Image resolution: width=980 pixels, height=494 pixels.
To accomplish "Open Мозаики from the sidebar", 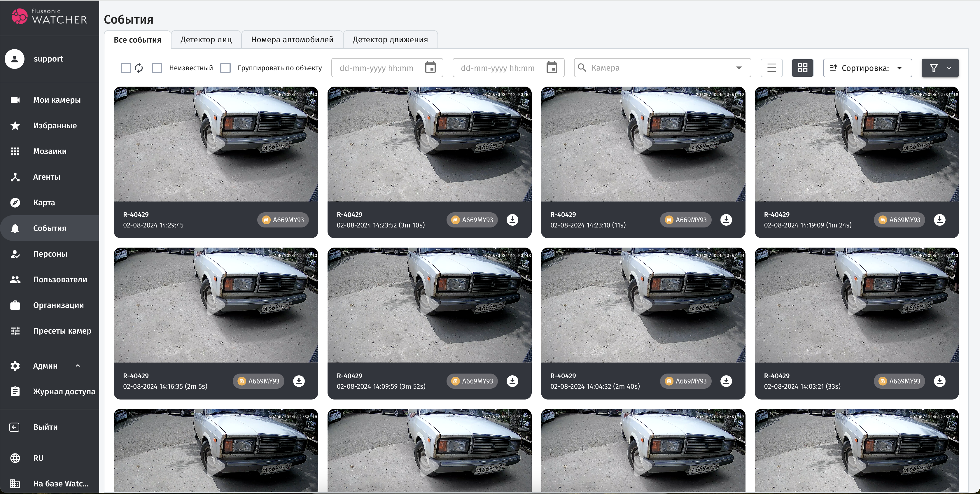I will pyautogui.click(x=50, y=151).
